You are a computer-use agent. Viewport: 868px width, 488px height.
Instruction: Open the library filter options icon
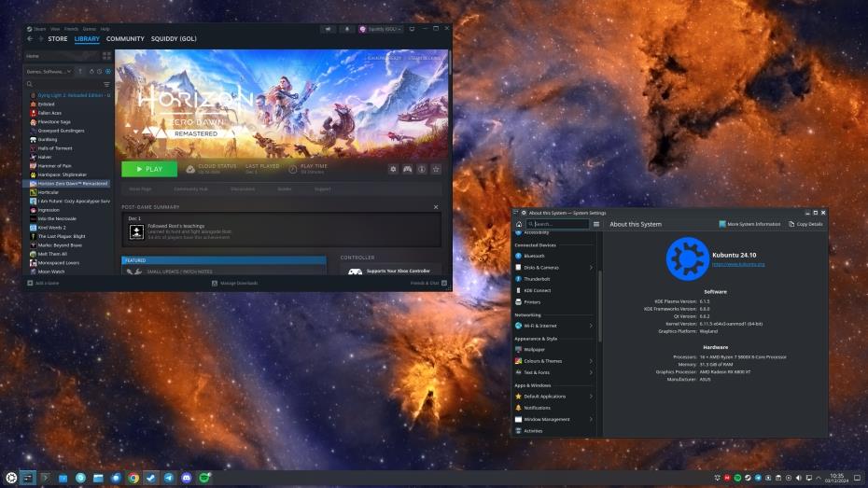tap(106, 84)
